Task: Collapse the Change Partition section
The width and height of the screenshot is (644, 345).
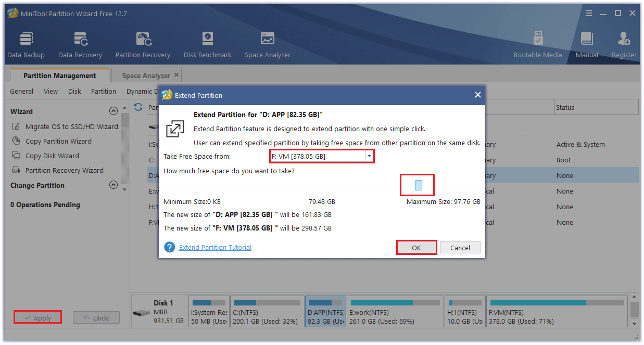Action: [x=113, y=185]
